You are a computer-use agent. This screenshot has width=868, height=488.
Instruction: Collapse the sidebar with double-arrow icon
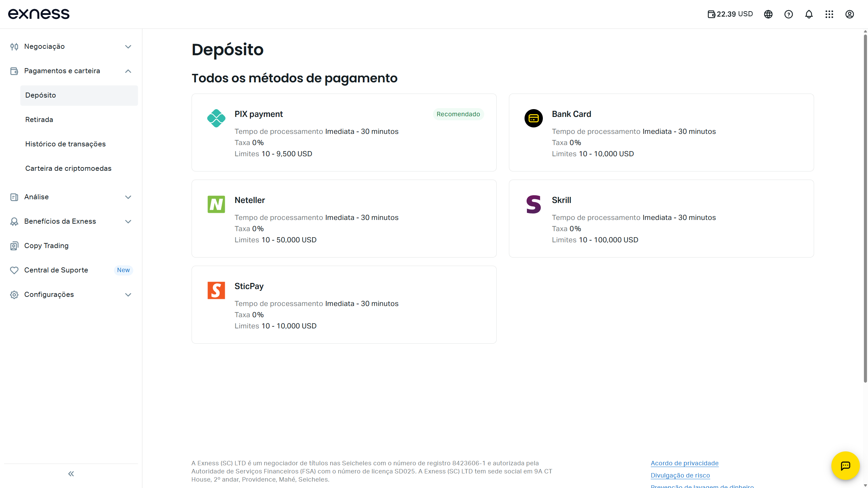click(x=71, y=474)
